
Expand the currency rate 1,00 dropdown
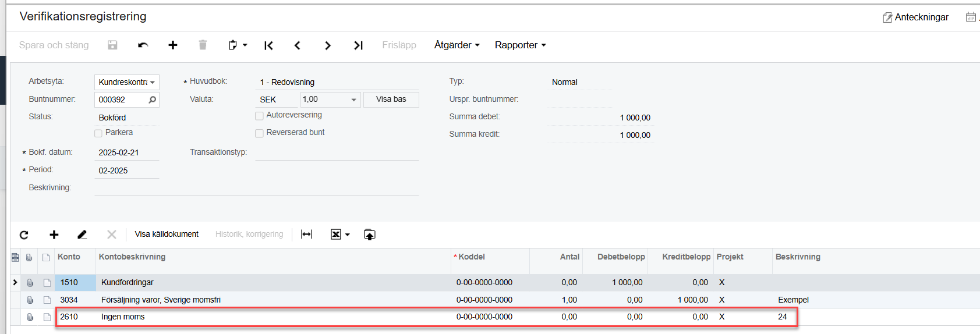353,100
